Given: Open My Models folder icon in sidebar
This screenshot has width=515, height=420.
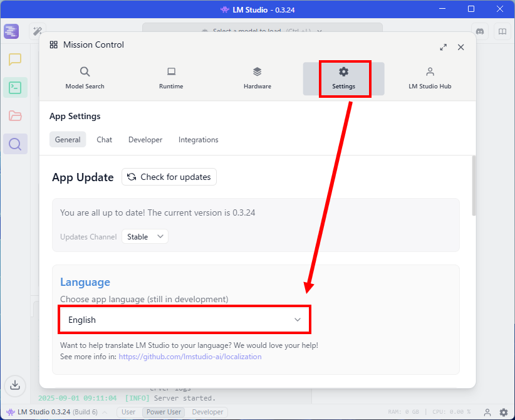Looking at the screenshot, I should 15,116.
